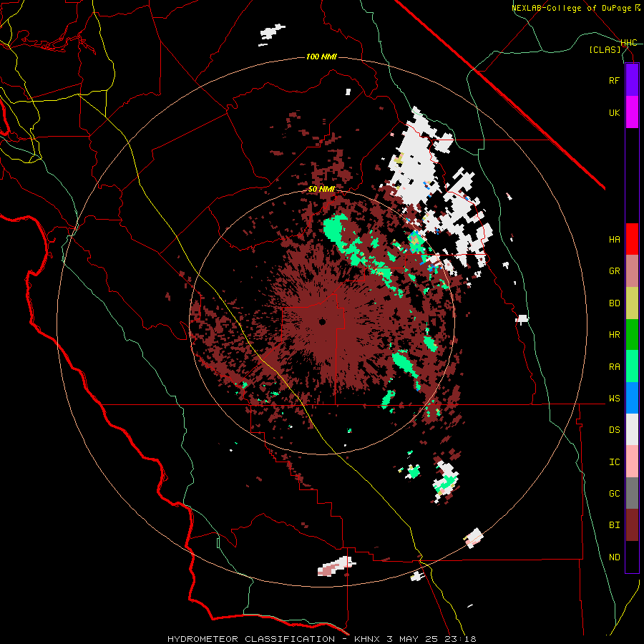Click the HHC product label
644x644 pixels.
click(x=628, y=43)
